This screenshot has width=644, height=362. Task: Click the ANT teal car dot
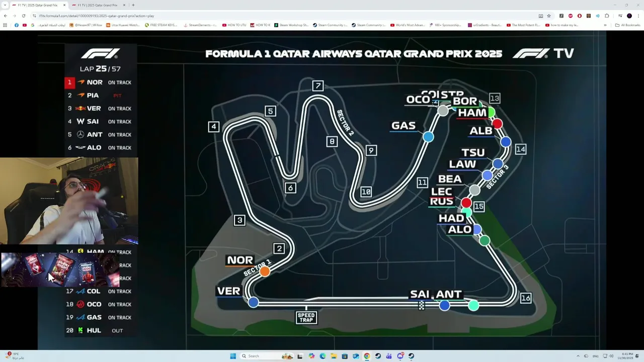point(473,305)
